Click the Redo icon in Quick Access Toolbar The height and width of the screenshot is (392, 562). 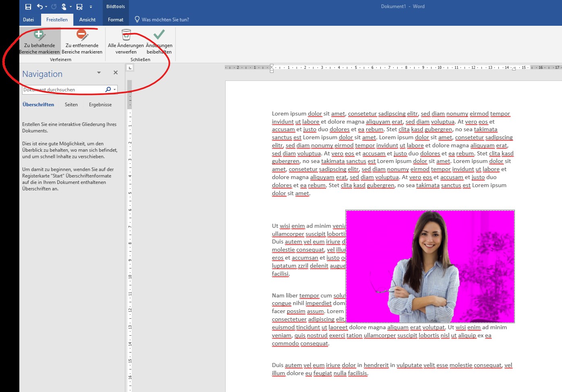tap(54, 6)
